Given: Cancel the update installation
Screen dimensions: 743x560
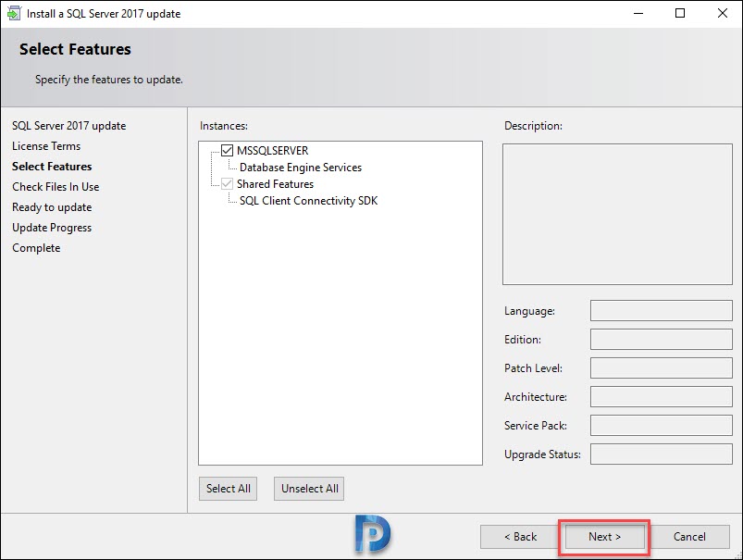Looking at the screenshot, I should (x=689, y=537).
